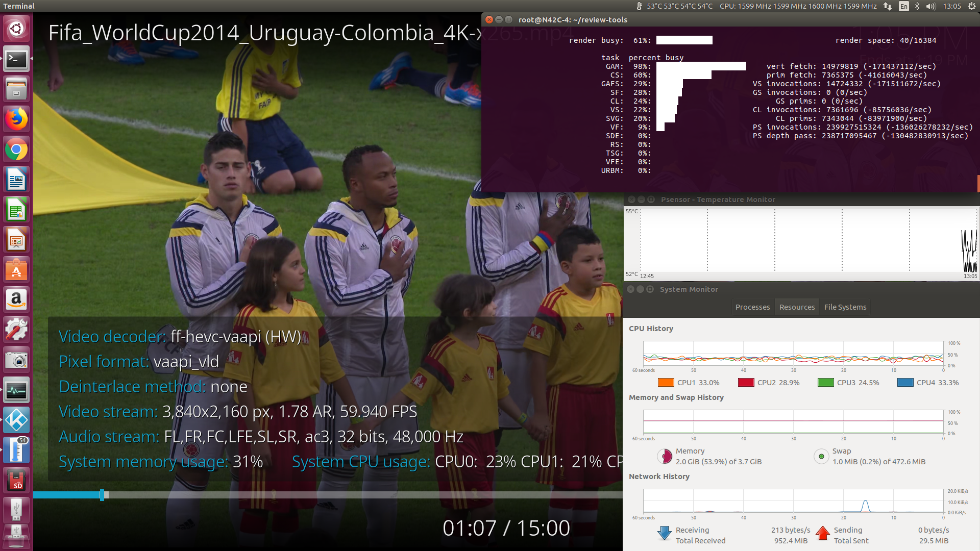The image size is (980, 551).
Task: Maximize the System Monitor window
Action: coord(650,289)
